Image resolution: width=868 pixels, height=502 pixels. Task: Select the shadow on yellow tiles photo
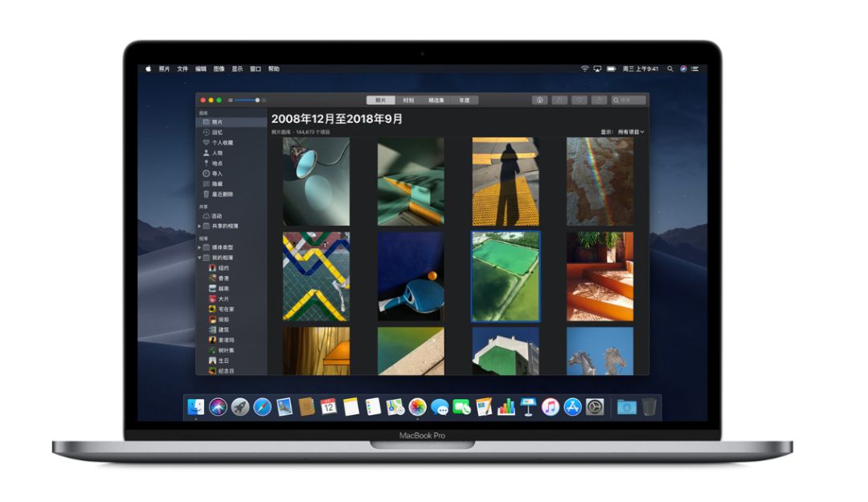[506, 181]
